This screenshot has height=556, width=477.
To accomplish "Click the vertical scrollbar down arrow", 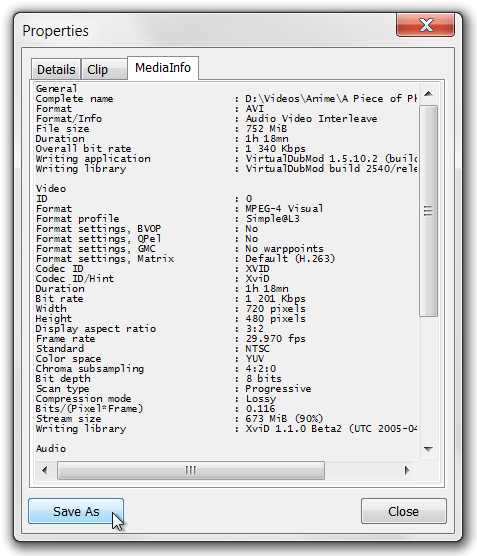I will point(428,449).
